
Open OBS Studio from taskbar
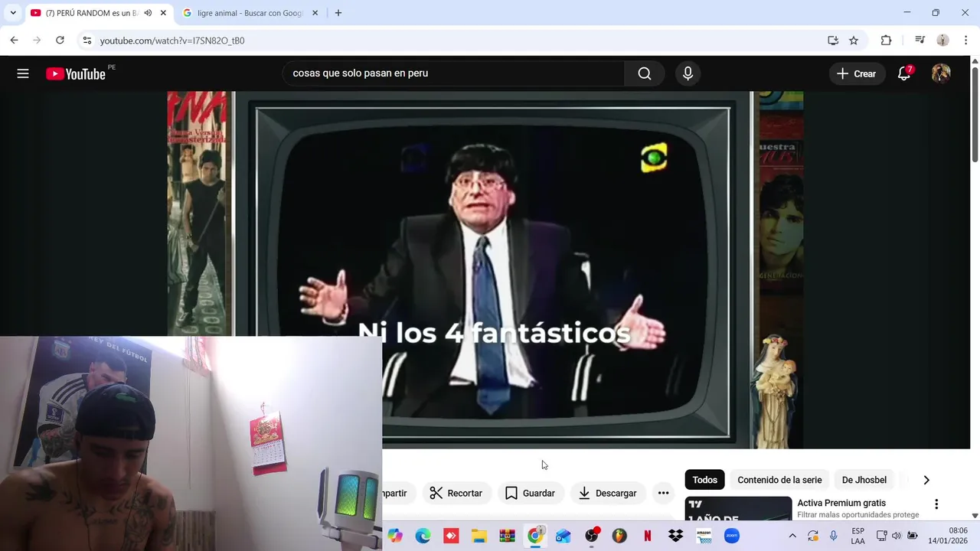coord(591,536)
